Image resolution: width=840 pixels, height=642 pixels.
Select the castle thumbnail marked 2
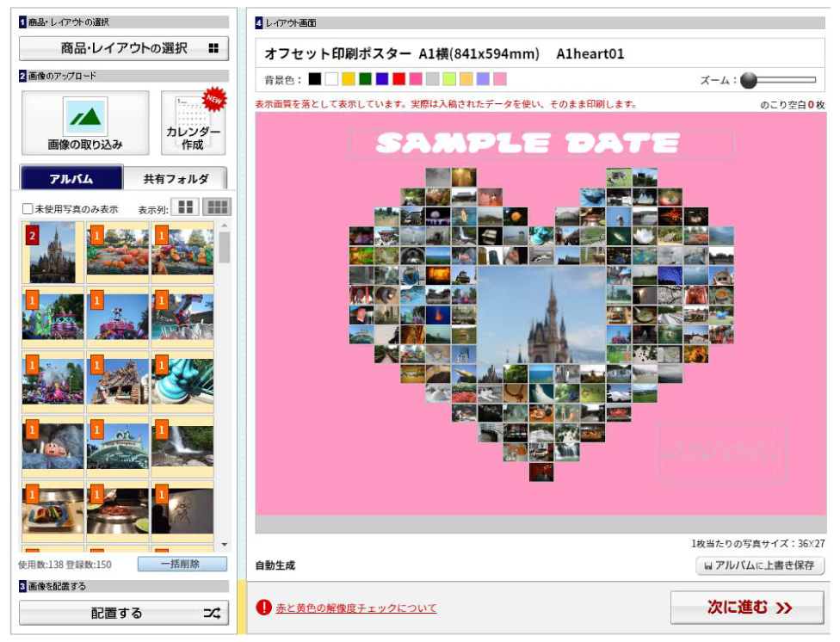tap(53, 252)
